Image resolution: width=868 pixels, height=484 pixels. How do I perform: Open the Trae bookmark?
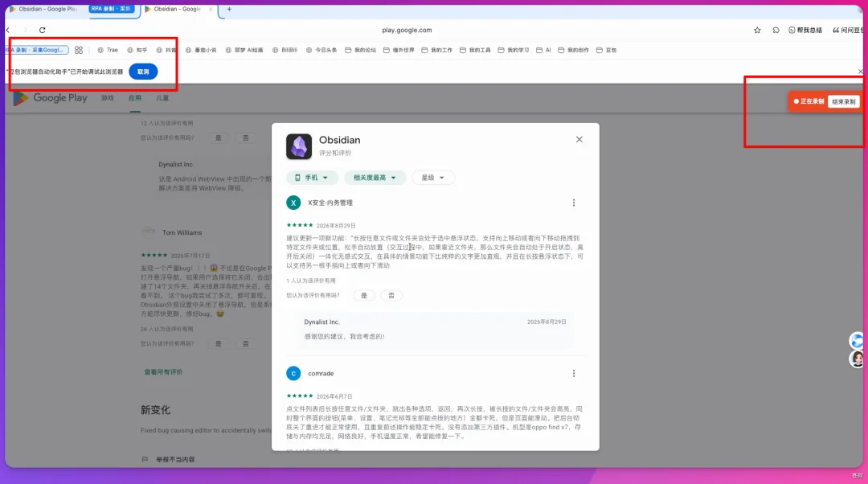pos(108,50)
